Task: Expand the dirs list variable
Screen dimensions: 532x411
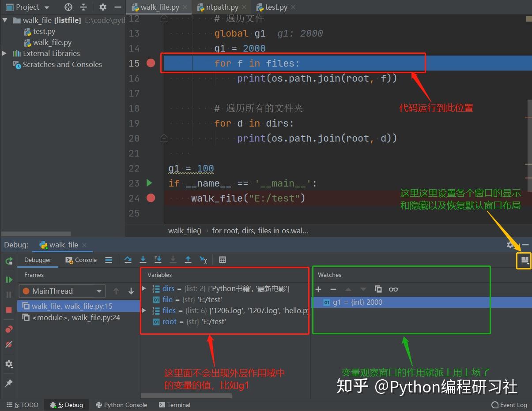Action: click(x=144, y=288)
